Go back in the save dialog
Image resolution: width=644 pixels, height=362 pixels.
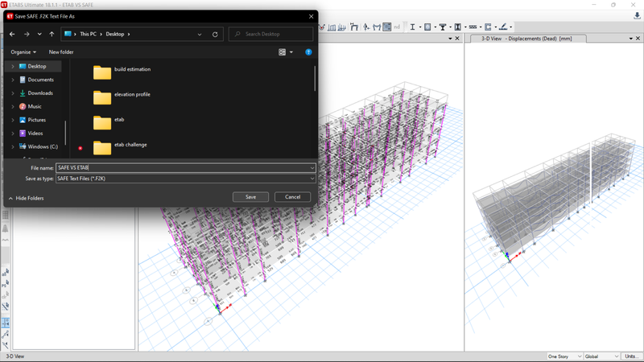12,34
